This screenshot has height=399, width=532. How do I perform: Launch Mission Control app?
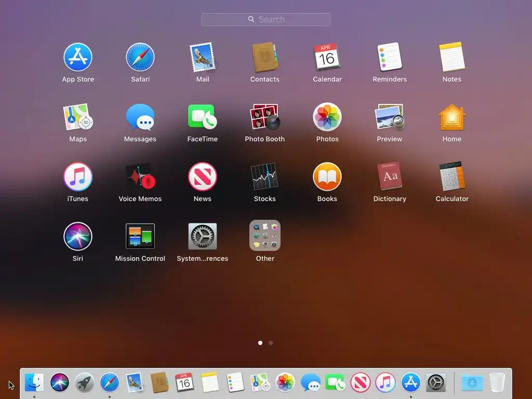(140, 236)
